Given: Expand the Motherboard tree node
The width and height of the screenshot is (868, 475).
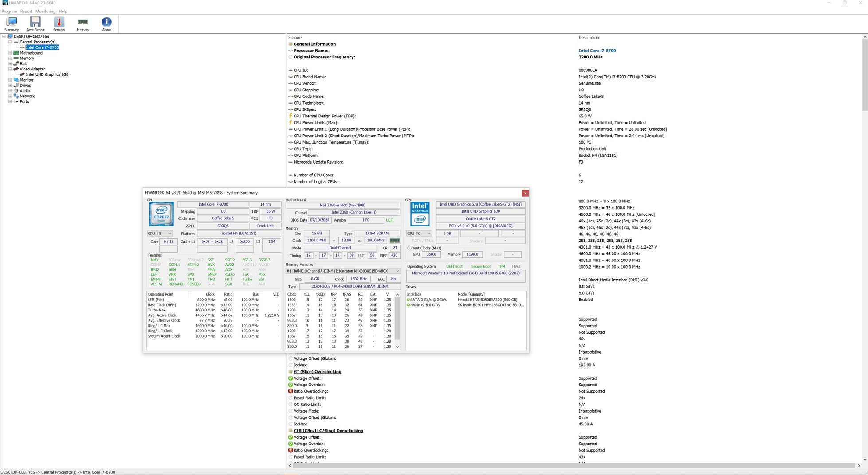Looking at the screenshot, I should tap(10, 53).
